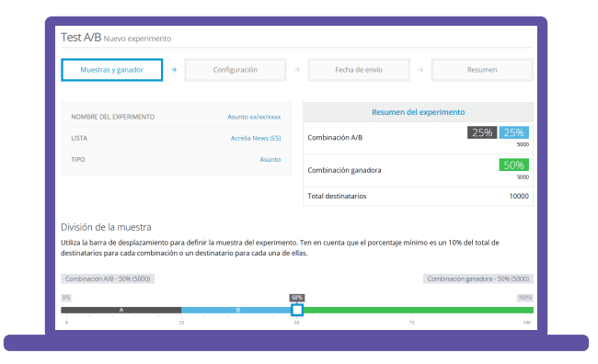
Task: Click the 50% tooltip above slider handle
Action: click(x=297, y=297)
